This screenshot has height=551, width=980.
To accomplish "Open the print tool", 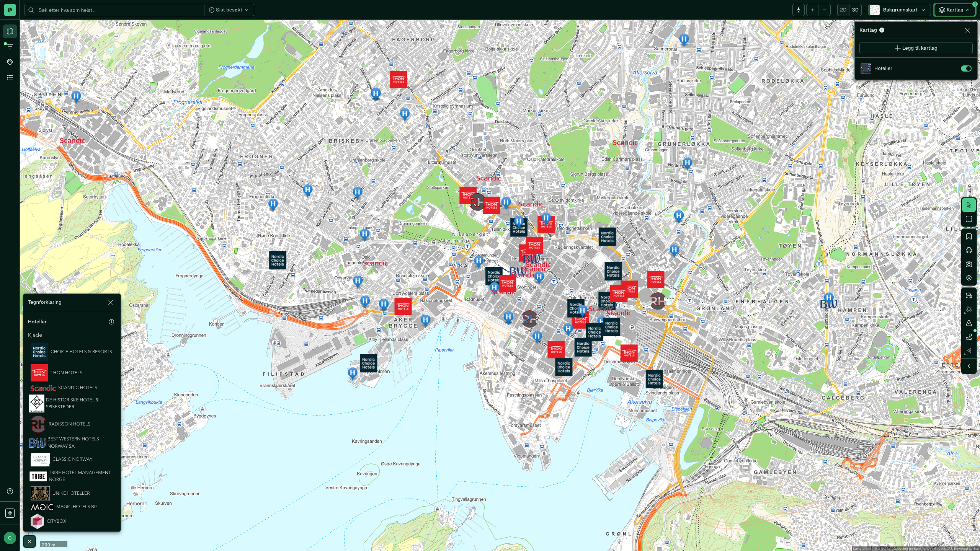I will click(969, 251).
